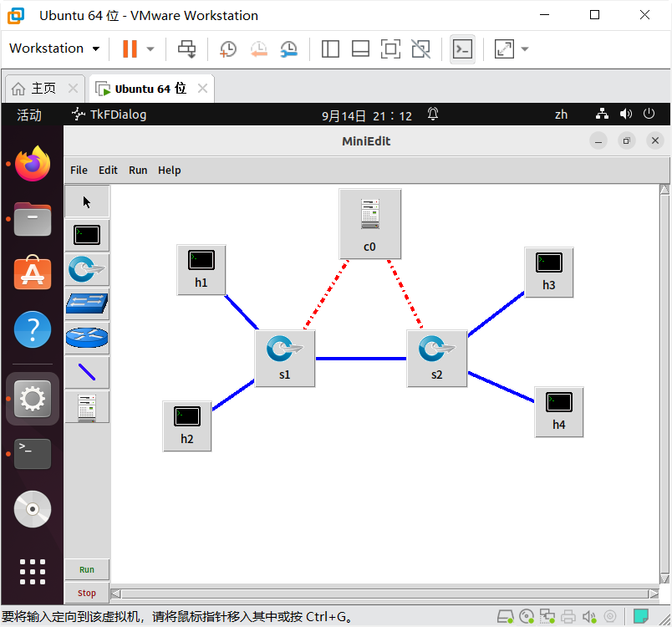
Task: Send Ctrl+Alt+Del via VMware toolbar
Action: (187, 48)
